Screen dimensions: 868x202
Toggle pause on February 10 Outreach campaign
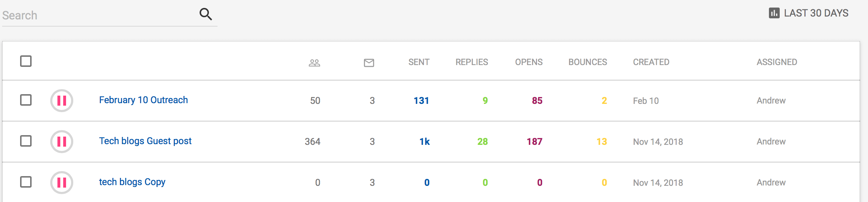click(x=62, y=101)
